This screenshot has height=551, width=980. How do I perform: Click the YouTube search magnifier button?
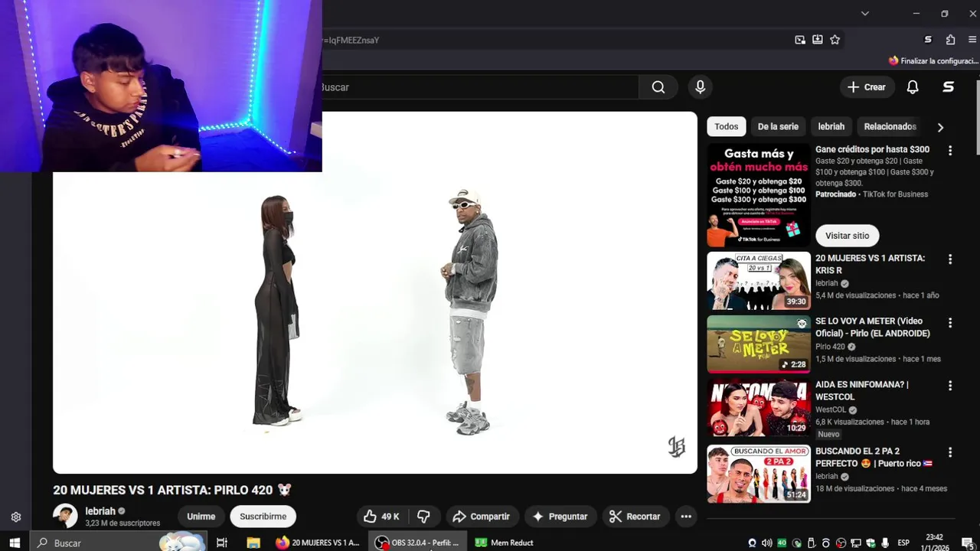658,87
